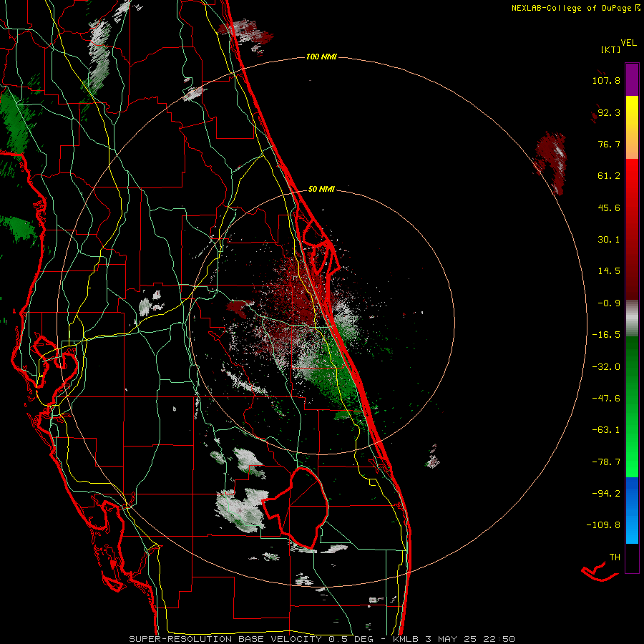The width and height of the screenshot is (644, 644).
Task: Click the -32.0 legend value
Action: click(606, 367)
